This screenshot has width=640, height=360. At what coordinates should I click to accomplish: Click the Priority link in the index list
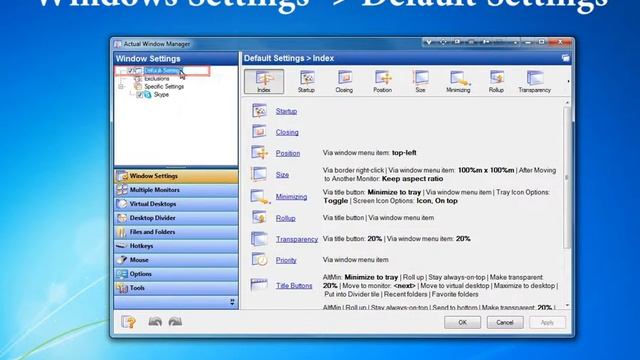click(286, 260)
